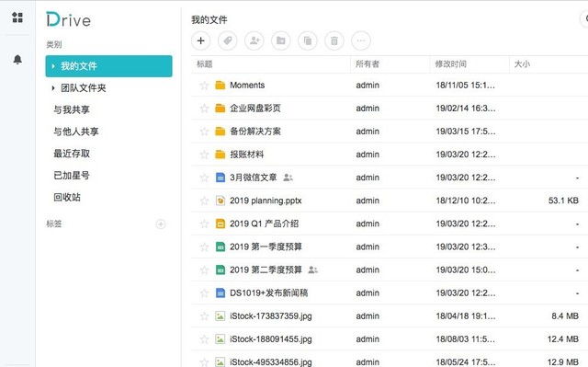
Task: Click the document icon of DS1019+发布新闻稿
Action: [x=220, y=292]
